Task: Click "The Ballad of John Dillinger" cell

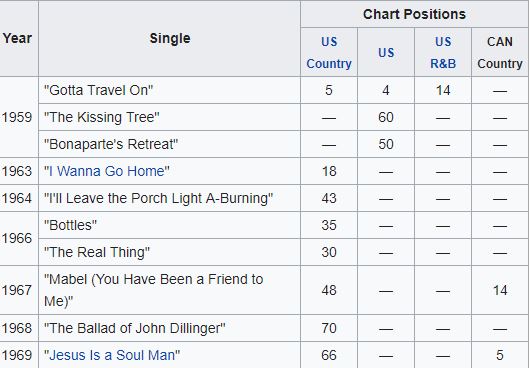Action: pos(170,328)
